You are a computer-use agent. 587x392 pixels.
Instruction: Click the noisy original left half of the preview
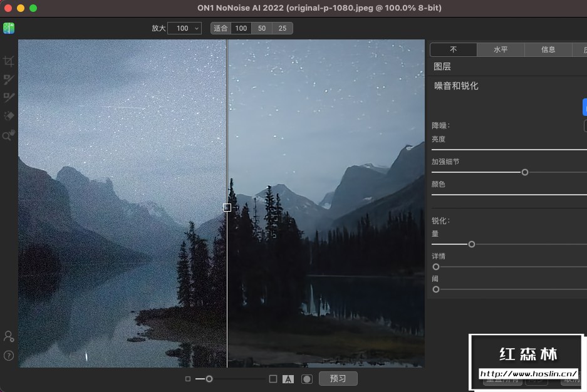pos(122,203)
